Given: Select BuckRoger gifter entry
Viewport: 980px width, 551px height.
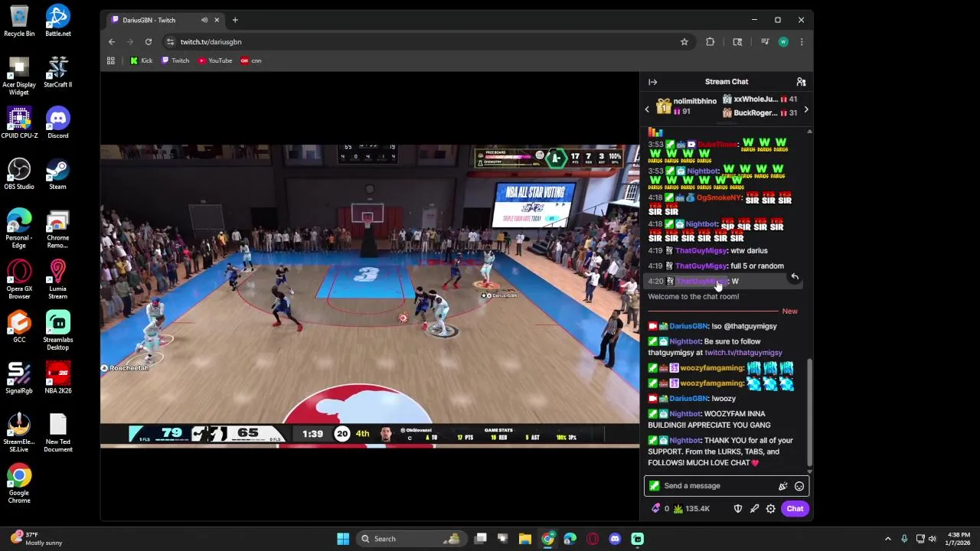Looking at the screenshot, I should click(x=759, y=113).
